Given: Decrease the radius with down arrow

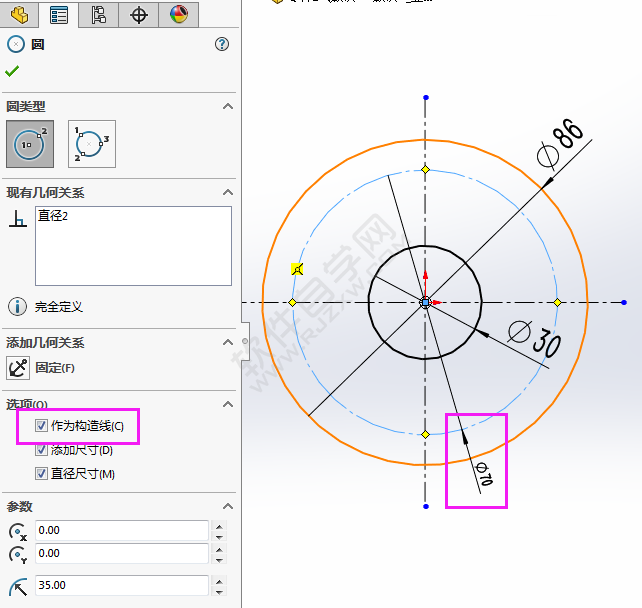Looking at the screenshot, I should click(x=219, y=592).
